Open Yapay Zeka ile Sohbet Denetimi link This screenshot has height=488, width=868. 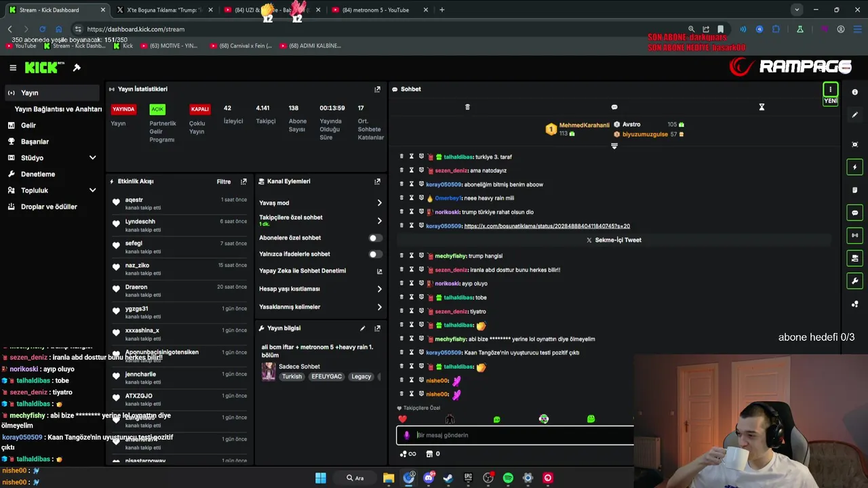pos(320,271)
